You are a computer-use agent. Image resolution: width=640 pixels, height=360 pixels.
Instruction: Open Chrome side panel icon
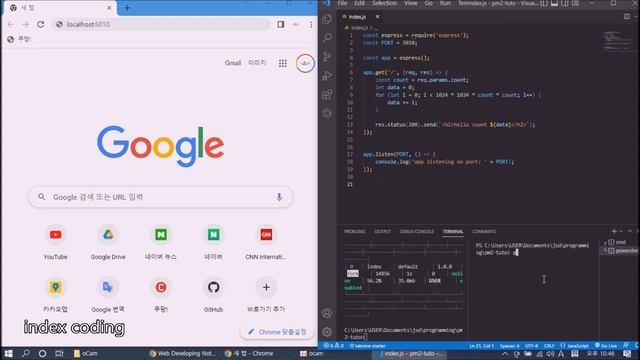tap(281, 24)
